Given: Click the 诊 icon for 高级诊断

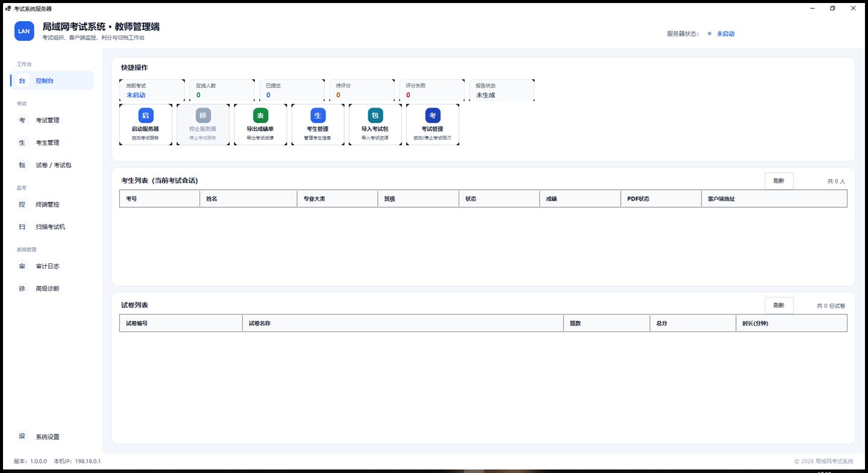Looking at the screenshot, I should [x=22, y=289].
